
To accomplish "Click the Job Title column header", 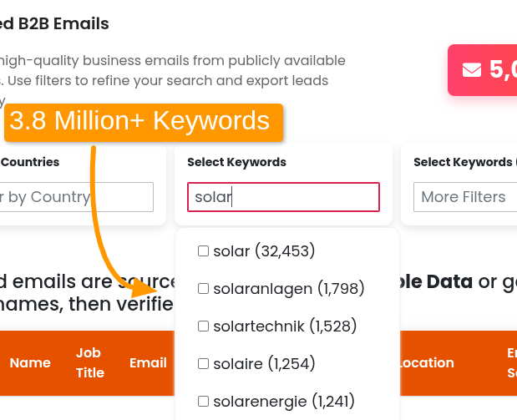I will (90, 363).
